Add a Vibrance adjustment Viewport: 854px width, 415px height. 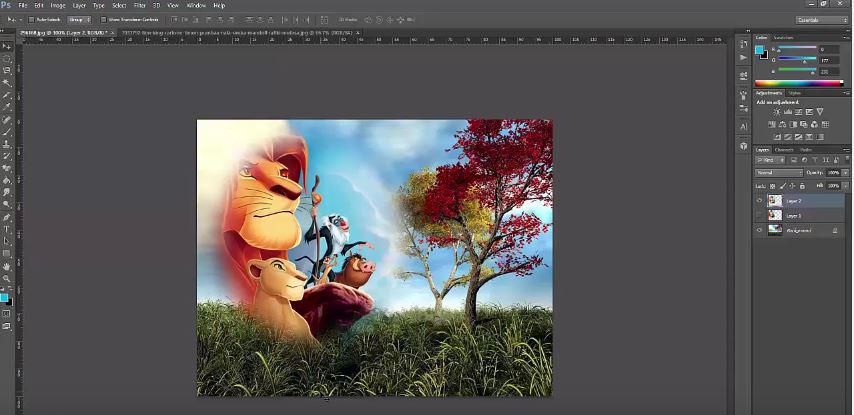(x=820, y=112)
